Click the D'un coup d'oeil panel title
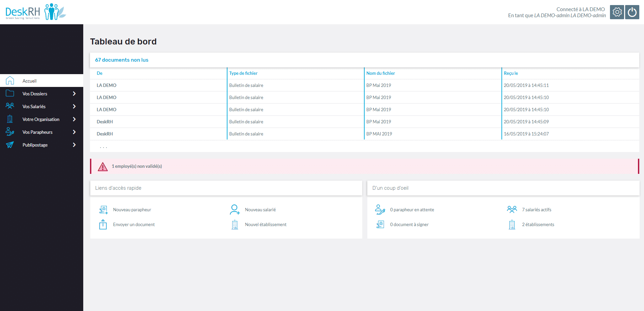This screenshot has height=311, width=644. 390,188
